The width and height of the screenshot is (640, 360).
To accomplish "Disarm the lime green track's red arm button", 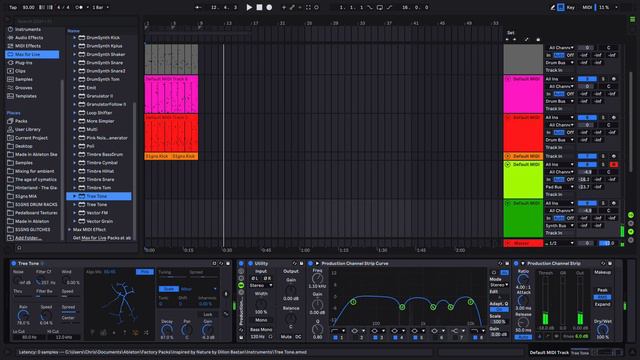I will [613, 164].
